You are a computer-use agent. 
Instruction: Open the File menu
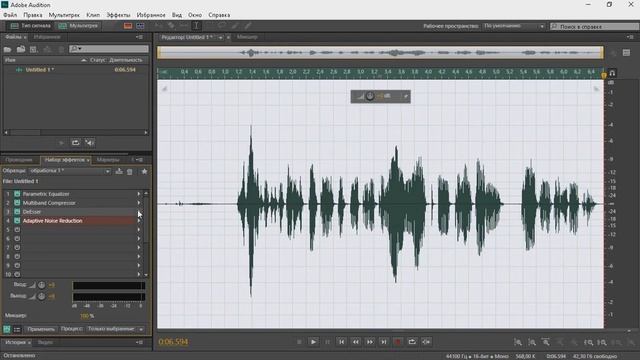[10, 15]
